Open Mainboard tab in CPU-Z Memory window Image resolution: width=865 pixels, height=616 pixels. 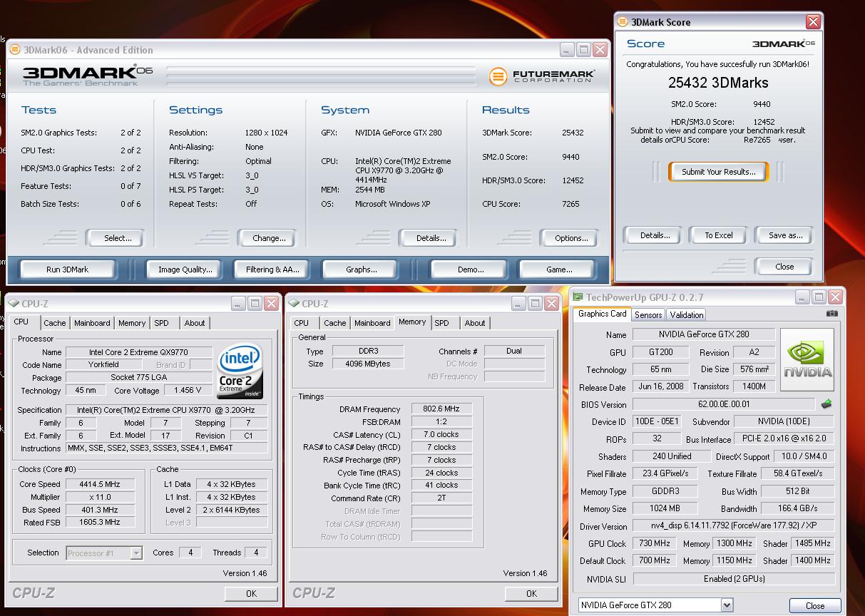373,323
